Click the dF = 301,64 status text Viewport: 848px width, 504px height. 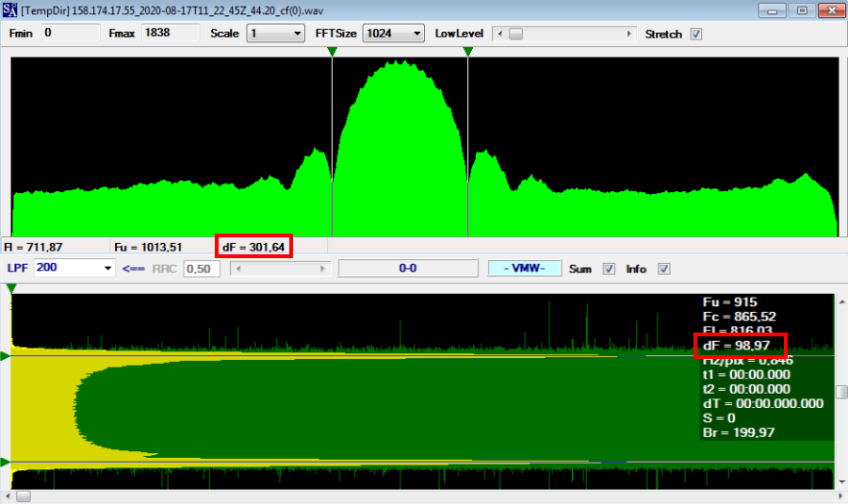[x=253, y=247]
